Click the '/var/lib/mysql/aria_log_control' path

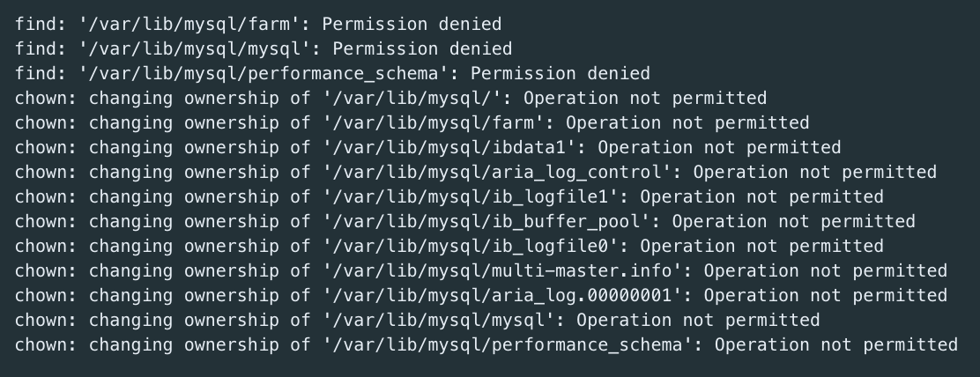(x=498, y=172)
